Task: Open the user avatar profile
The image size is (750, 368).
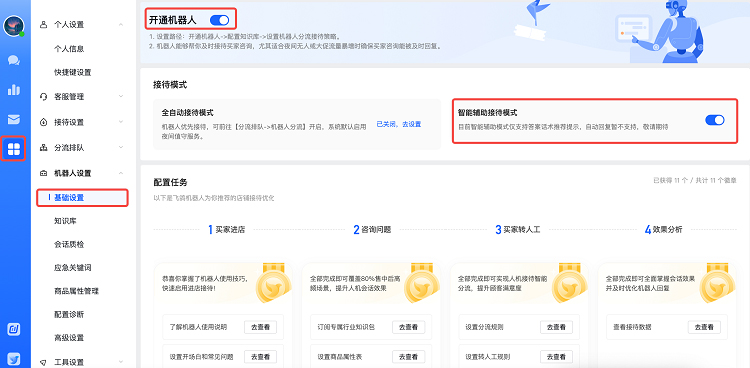Action: pos(13,26)
